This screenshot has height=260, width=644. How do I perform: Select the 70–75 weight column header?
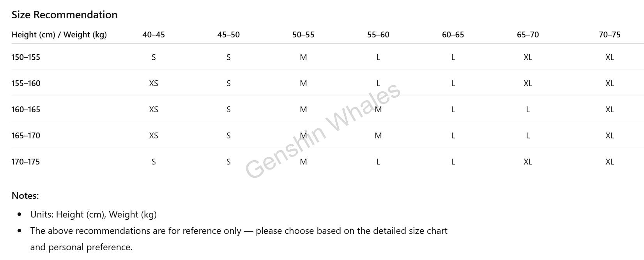(x=610, y=35)
